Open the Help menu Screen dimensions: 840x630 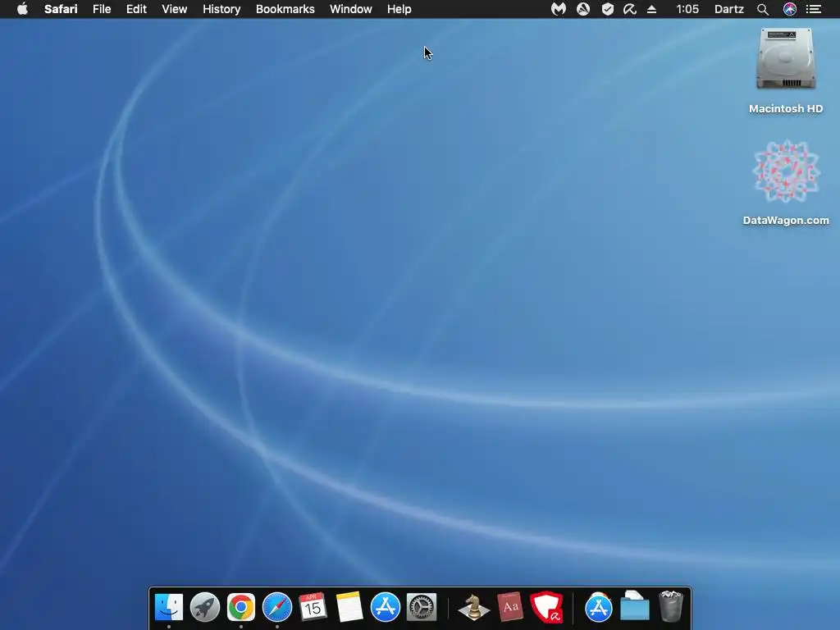[x=399, y=9]
